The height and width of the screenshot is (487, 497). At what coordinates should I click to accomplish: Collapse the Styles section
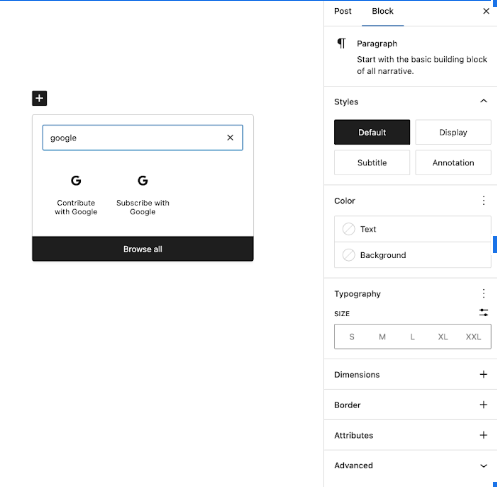click(x=484, y=101)
